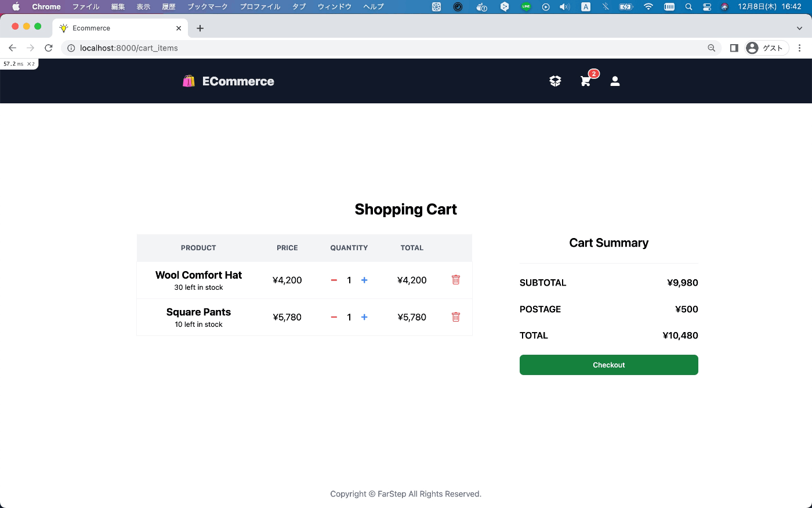Open Chrome's three-dot options menu
Image resolution: width=812 pixels, height=508 pixels.
[x=800, y=48]
